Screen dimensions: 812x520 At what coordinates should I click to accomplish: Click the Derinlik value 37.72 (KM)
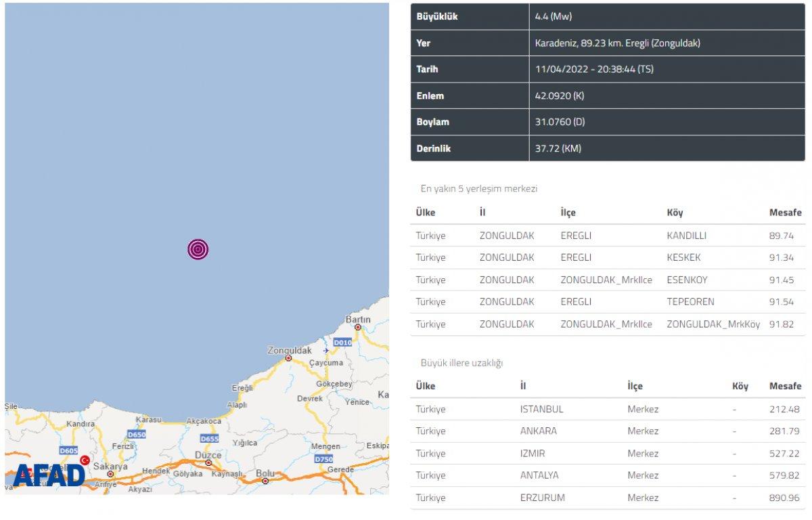click(558, 148)
